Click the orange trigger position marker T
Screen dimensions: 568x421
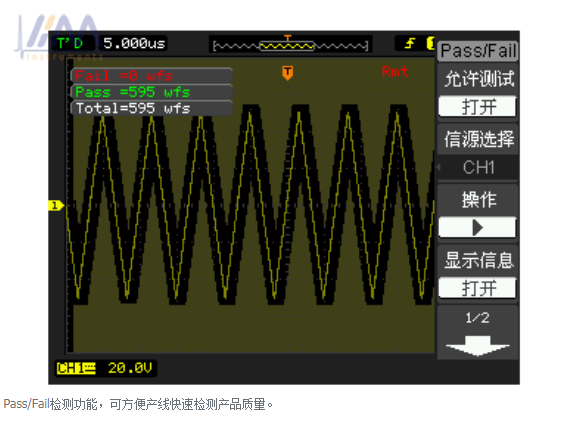point(287,72)
